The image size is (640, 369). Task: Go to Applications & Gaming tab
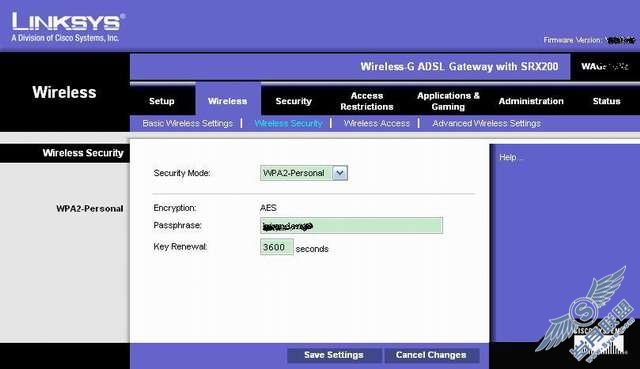coord(448,101)
